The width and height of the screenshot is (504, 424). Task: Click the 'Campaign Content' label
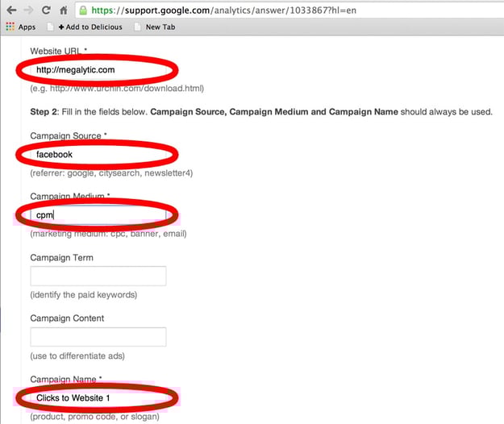pos(67,318)
